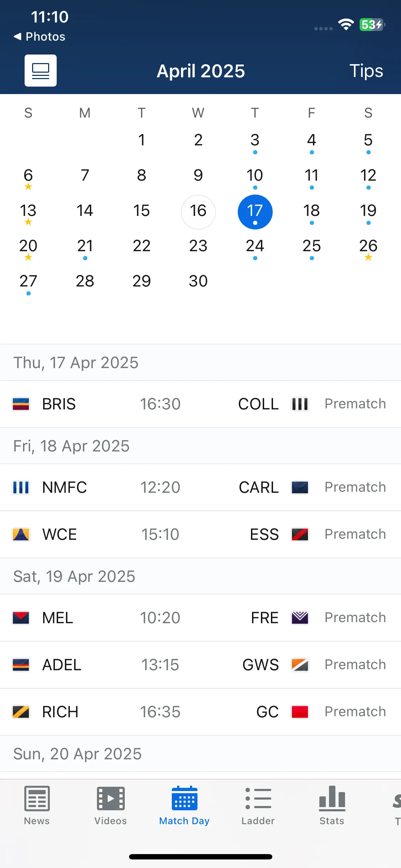The width and height of the screenshot is (401, 868).
Task: Tap the Collingwood flag icon next to COLL
Action: 300,404
